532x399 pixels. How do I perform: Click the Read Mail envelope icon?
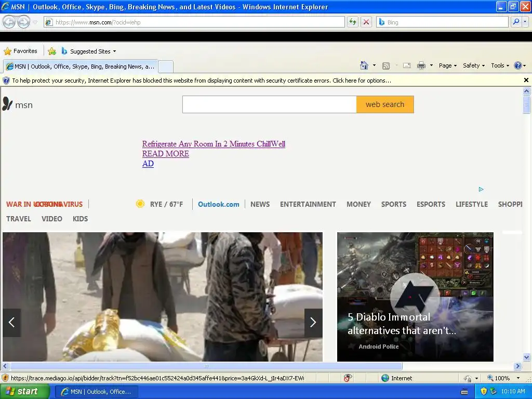click(407, 65)
